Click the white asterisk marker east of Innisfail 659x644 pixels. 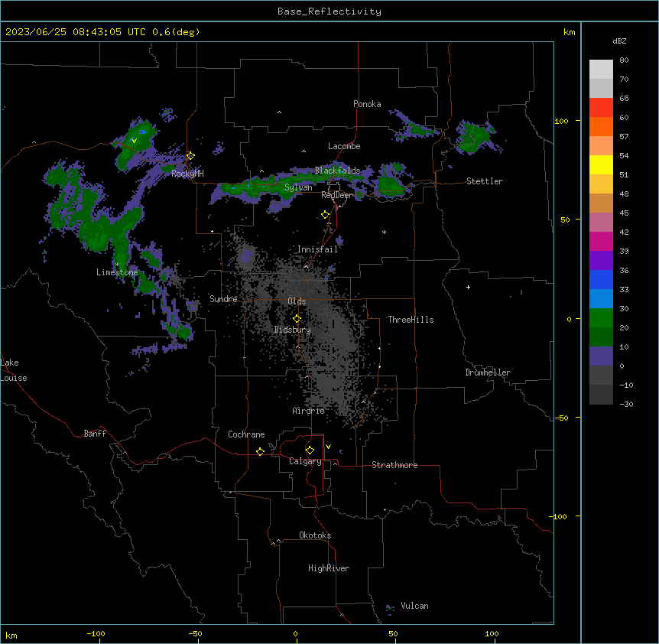(x=384, y=232)
